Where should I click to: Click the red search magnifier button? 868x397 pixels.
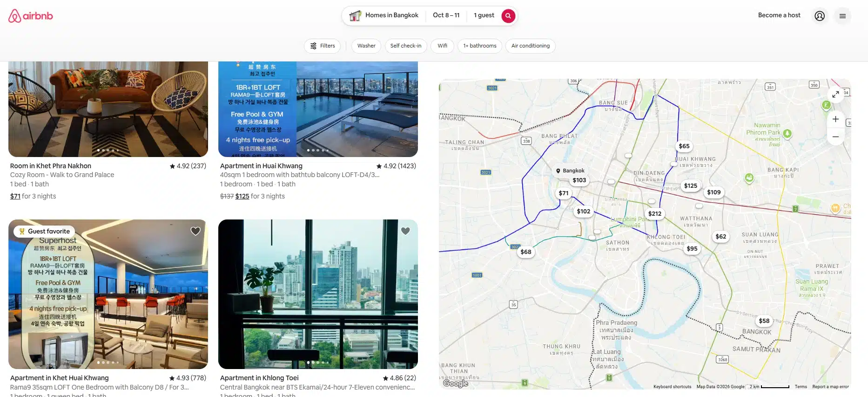[x=508, y=16]
